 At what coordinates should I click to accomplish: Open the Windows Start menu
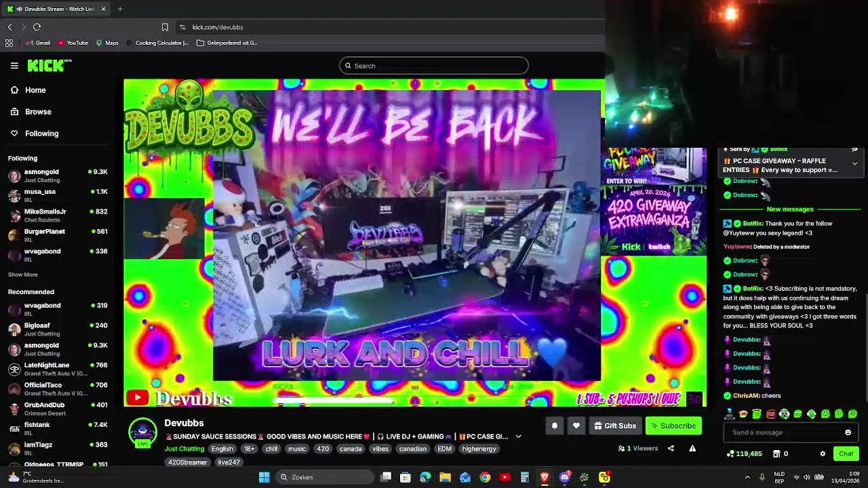[x=264, y=477]
